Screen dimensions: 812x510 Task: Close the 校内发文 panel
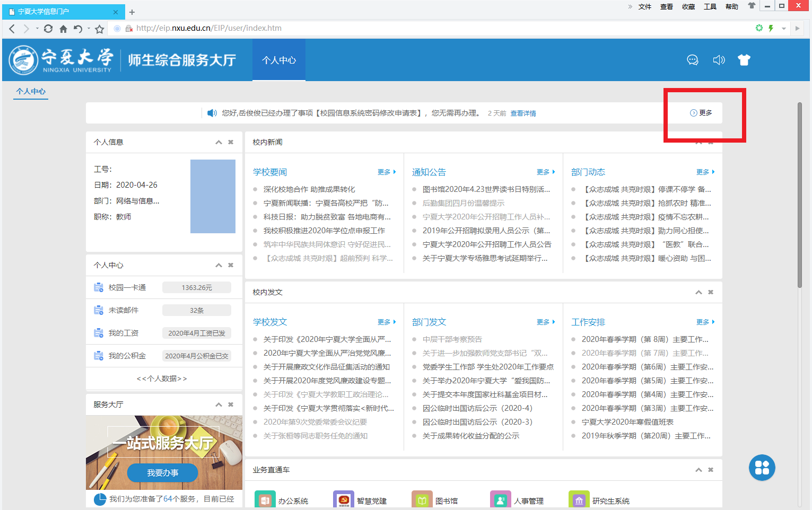tap(711, 292)
